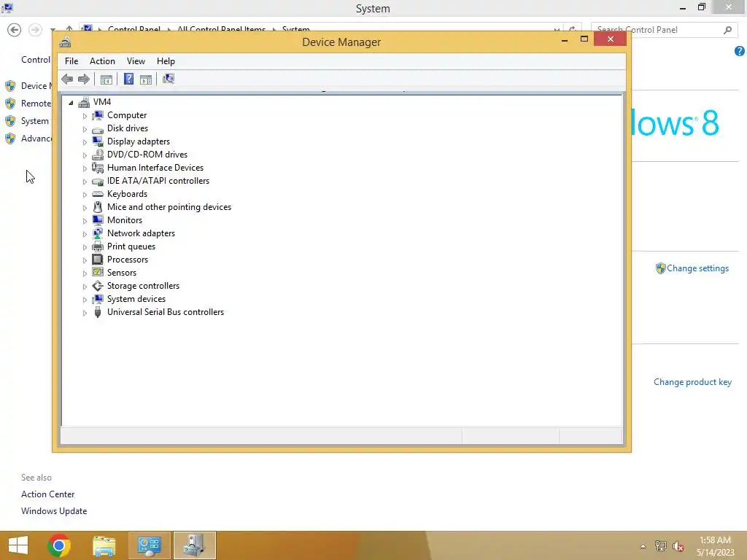The image size is (747, 560).
Task: Open Google Chrome from taskbar
Action: pos(59,545)
